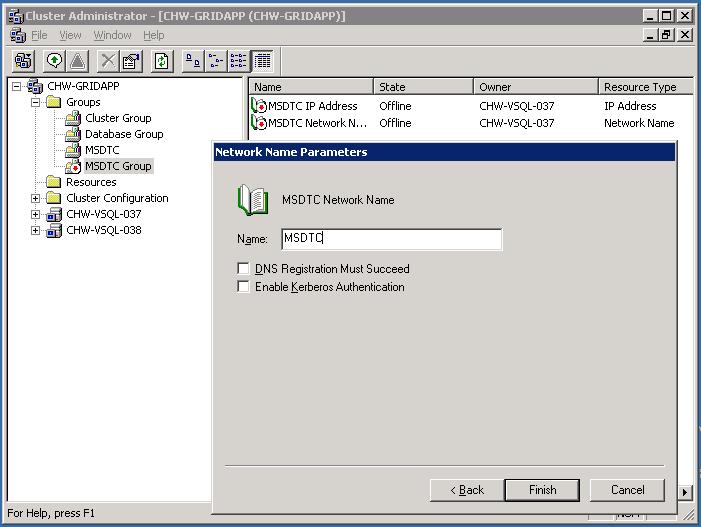Click the Cluster Administrator title bar icon
Viewport: 701px width, 527px height.
click(x=16, y=16)
